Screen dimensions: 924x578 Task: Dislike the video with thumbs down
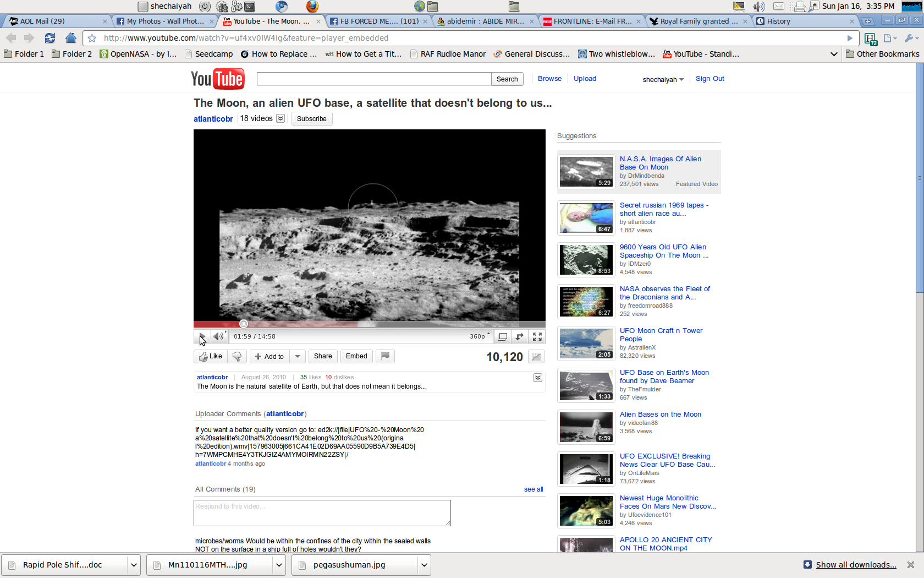(237, 356)
